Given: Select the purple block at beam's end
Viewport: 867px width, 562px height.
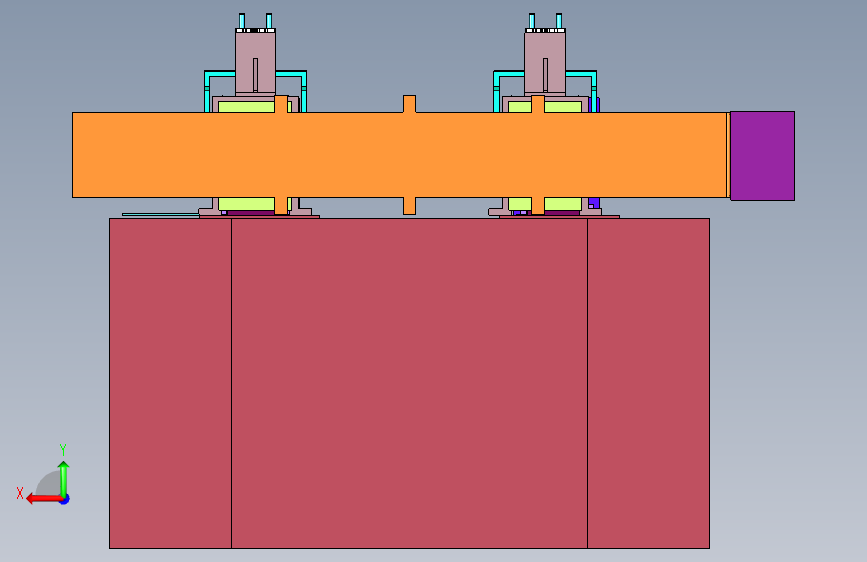Looking at the screenshot, I should 762,156.
